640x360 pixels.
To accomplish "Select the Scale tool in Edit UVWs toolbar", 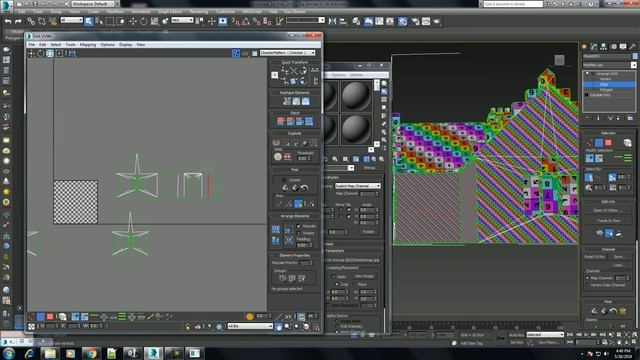I will (50, 53).
